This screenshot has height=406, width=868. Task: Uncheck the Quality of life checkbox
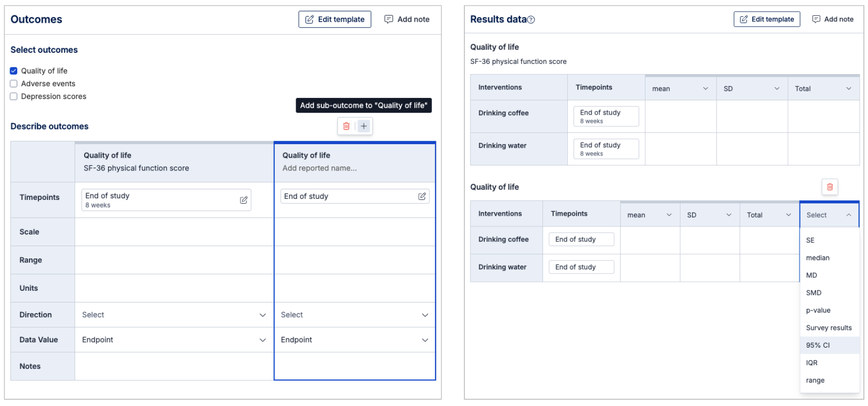click(x=14, y=71)
